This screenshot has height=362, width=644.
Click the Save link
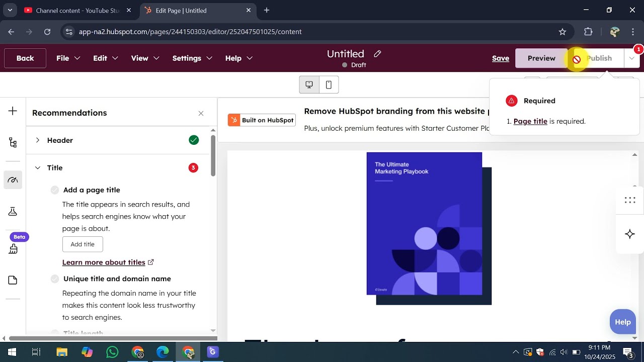coord(501,58)
